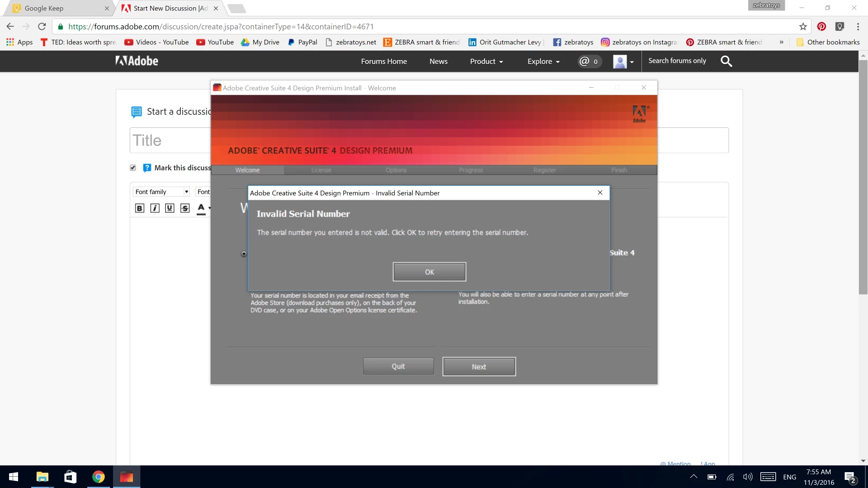Switch to the Google Keep tab
Screen dimensions: 868x488
pos(44,8)
